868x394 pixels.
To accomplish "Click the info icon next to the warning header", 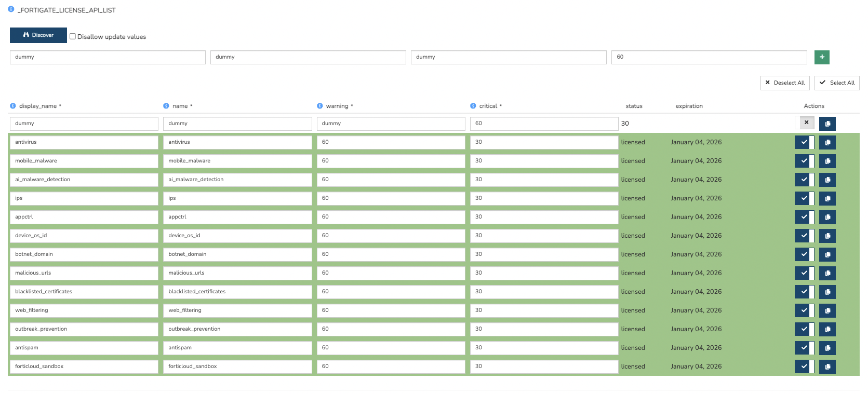I will (x=320, y=106).
